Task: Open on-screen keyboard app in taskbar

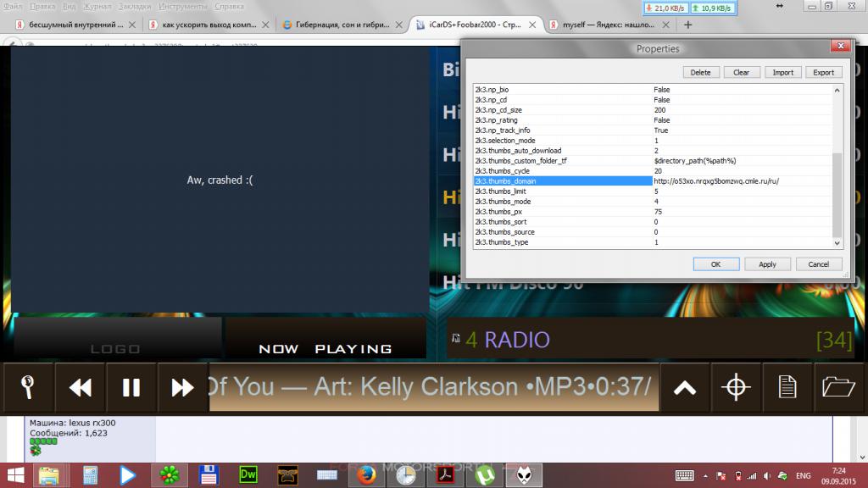Action: coord(327,475)
